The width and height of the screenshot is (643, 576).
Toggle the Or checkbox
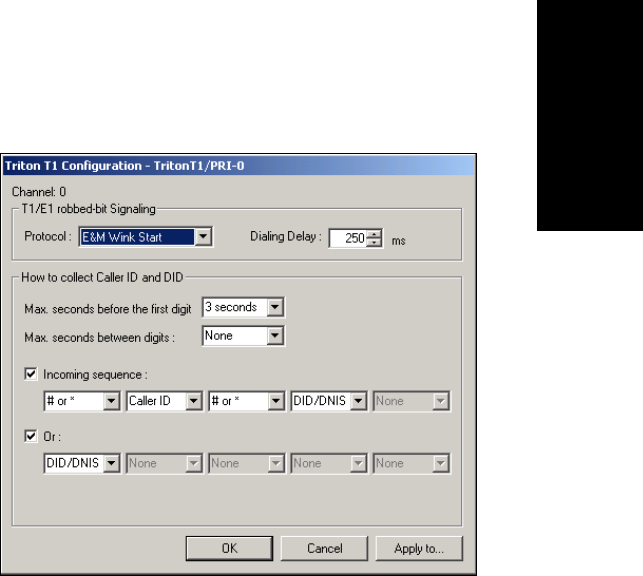click(x=31, y=436)
